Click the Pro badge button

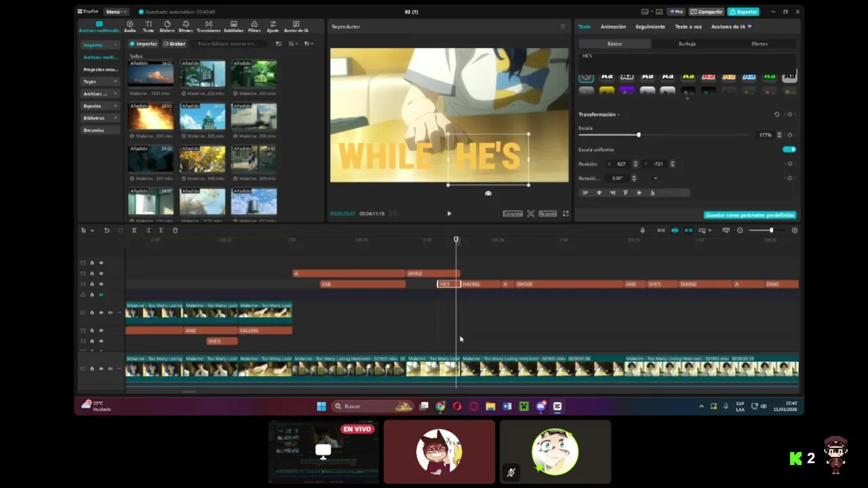[x=676, y=12]
